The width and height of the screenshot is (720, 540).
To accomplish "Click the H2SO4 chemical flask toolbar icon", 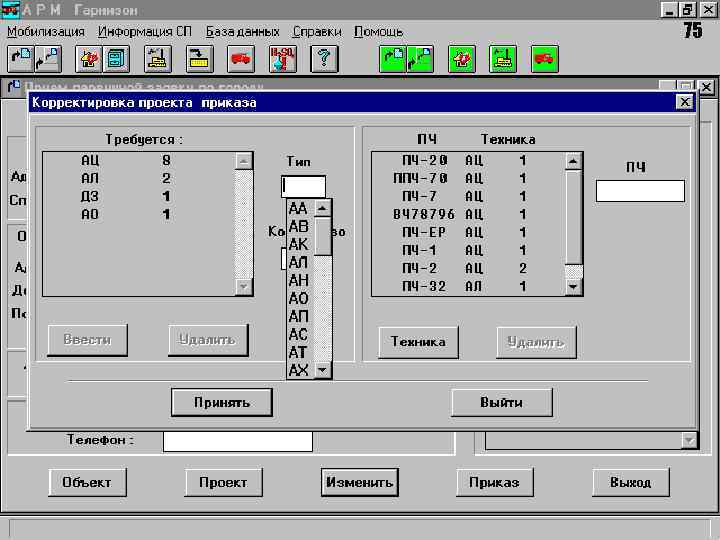I will pos(282,59).
